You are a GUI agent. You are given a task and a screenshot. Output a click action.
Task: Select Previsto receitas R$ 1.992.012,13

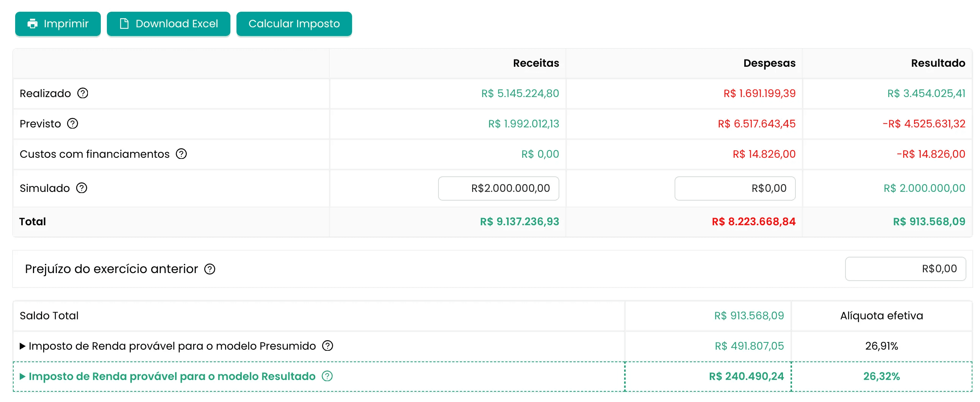(x=523, y=124)
